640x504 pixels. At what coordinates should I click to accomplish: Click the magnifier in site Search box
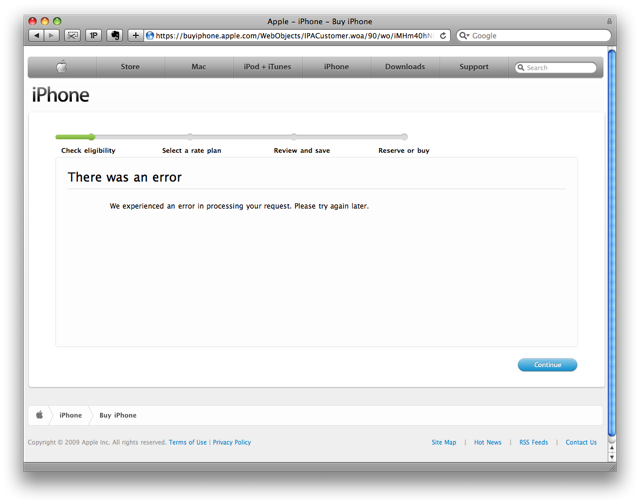[x=521, y=67]
